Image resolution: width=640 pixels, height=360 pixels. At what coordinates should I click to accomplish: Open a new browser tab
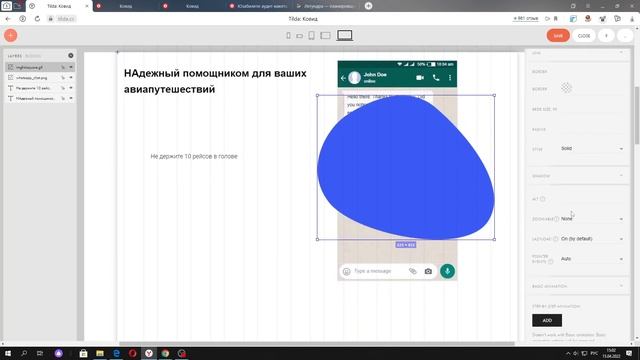tap(368, 6)
